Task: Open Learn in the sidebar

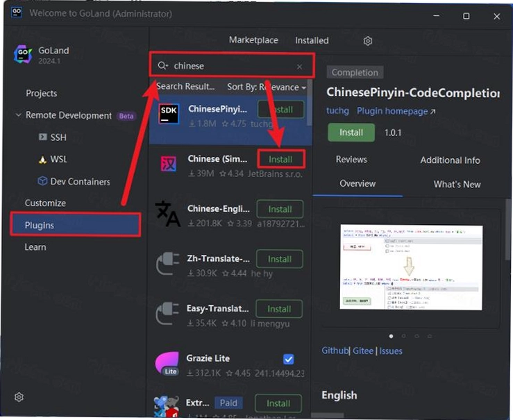Action: click(x=35, y=247)
